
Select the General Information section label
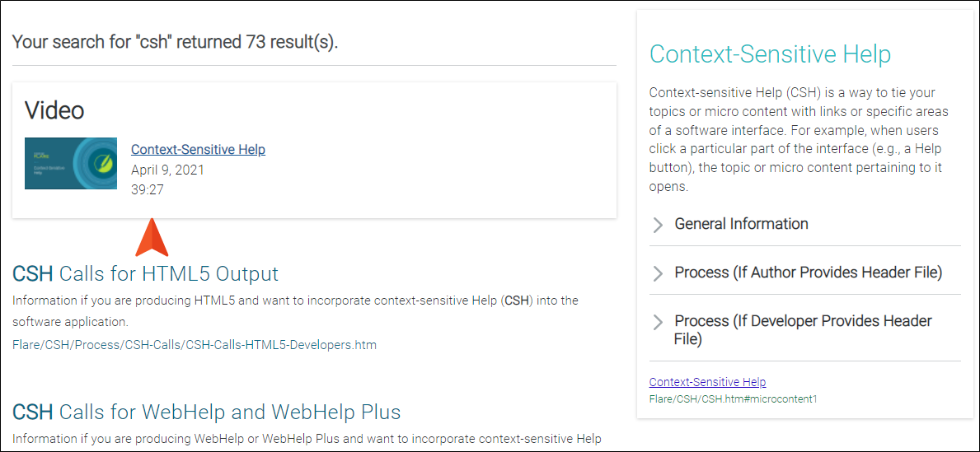(x=741, y=223)
